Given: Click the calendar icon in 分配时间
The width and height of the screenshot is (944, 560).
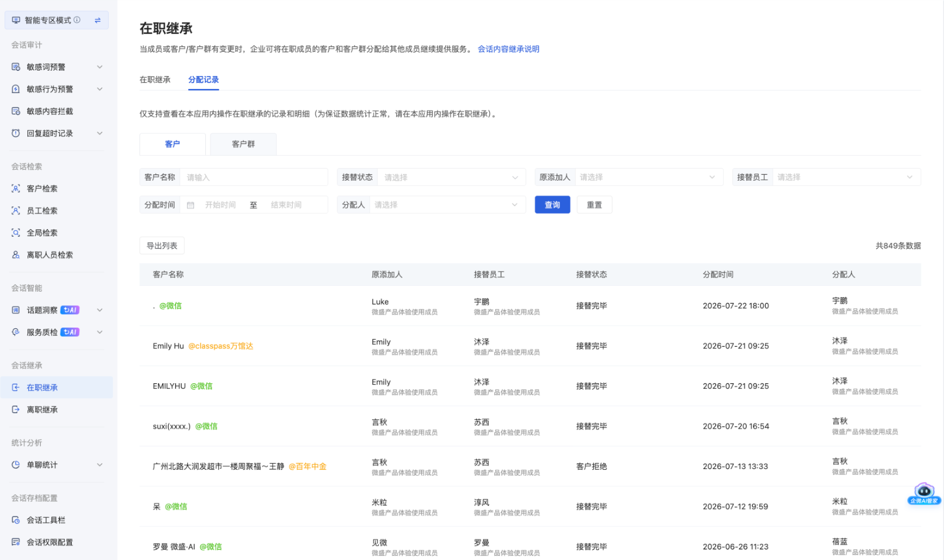Looking at the screenshot, I should (191, 205).
